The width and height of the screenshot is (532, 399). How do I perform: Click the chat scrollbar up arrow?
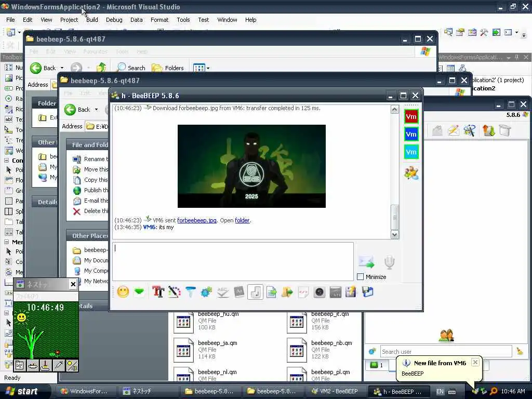coord(394,110)
